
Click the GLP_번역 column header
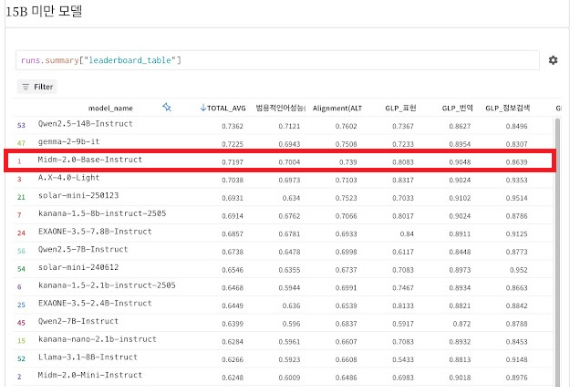[x=457, y=108]
